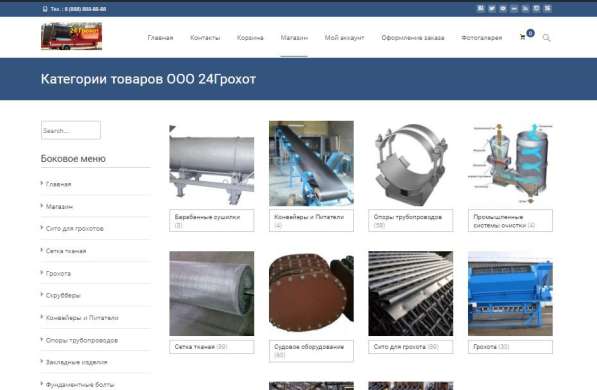This screenshot has height=390, width=597.
Task: Select the conveyor belt category thumbnail
Action: (311, 163)
